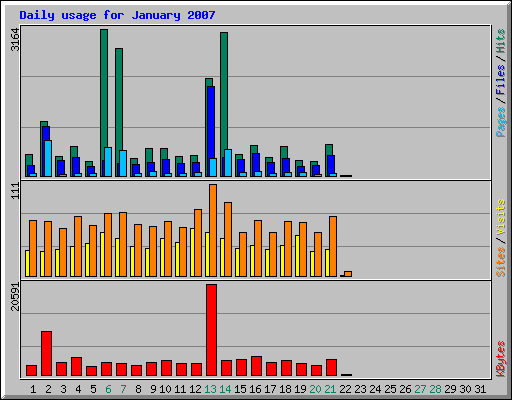Click day 21 label on the x-axis

(330, 389)
